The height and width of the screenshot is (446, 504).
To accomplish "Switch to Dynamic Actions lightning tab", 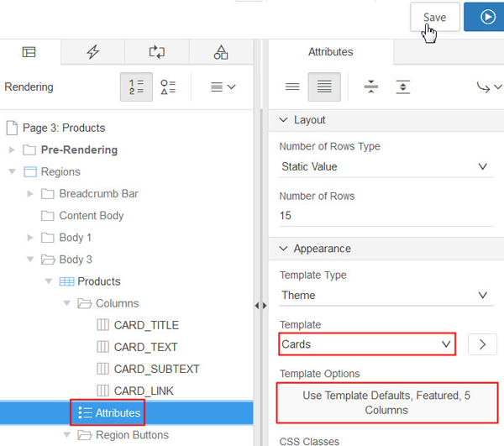I will [x=93, y=52].
